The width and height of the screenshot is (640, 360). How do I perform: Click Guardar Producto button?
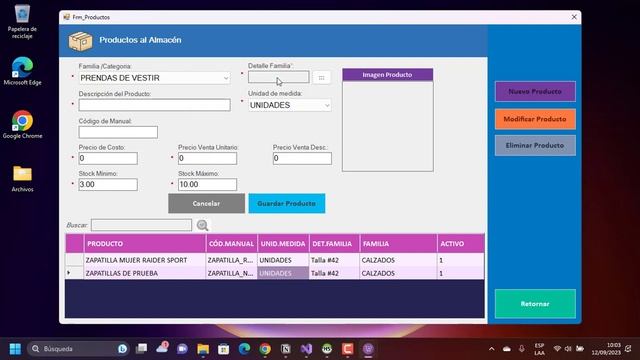287,203
